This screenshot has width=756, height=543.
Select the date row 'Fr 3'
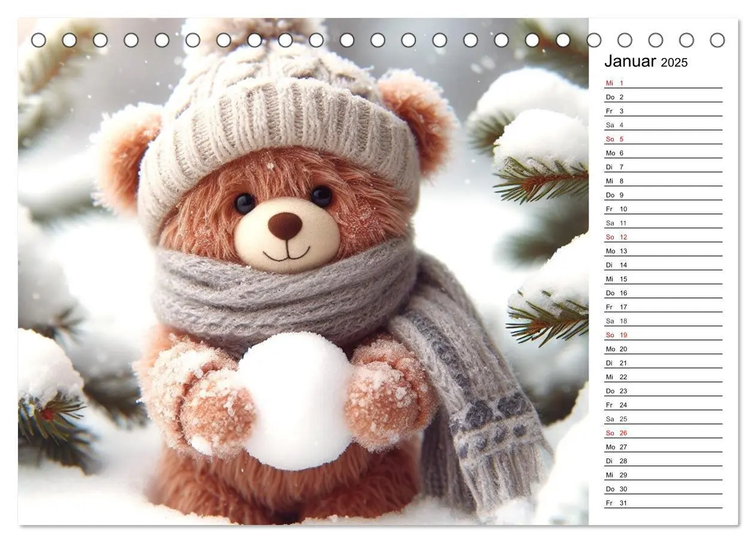coord(663,111)
